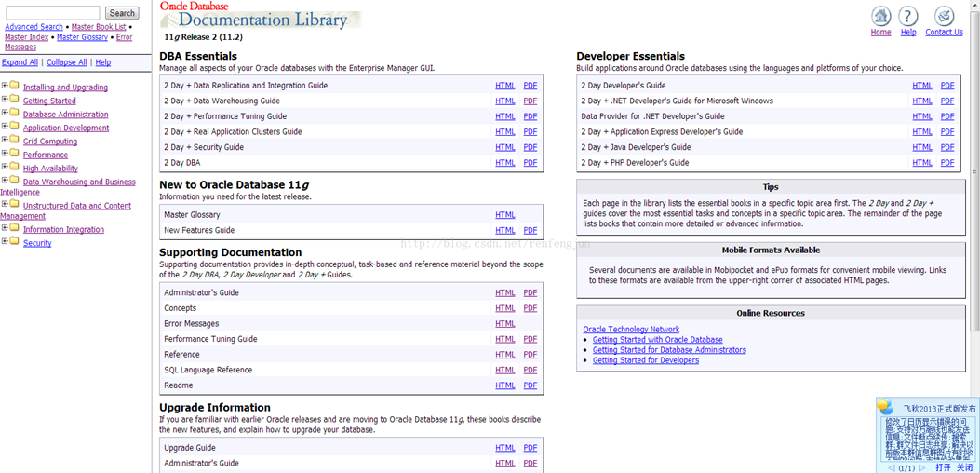Click the Contact Us icon

click(x=944, y=16)
